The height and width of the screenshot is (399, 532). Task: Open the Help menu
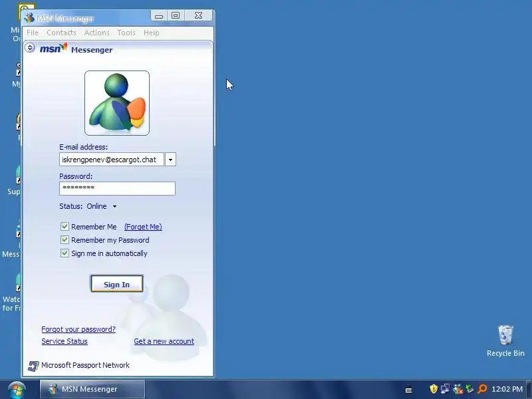click(152, 33)
